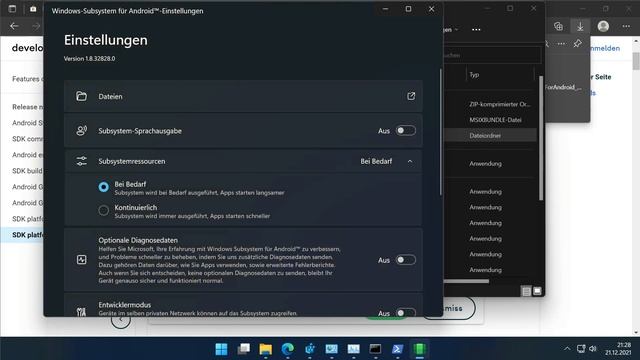
Task: Click Edge profile avatar icon
Action: (603, 27)
